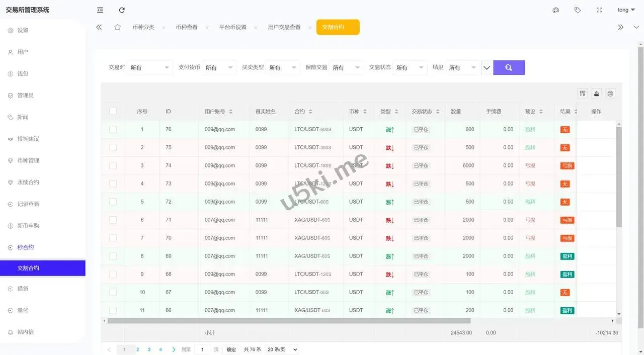
Task: Click the refresh icon in top bar
Action: [x=122, y=10]
